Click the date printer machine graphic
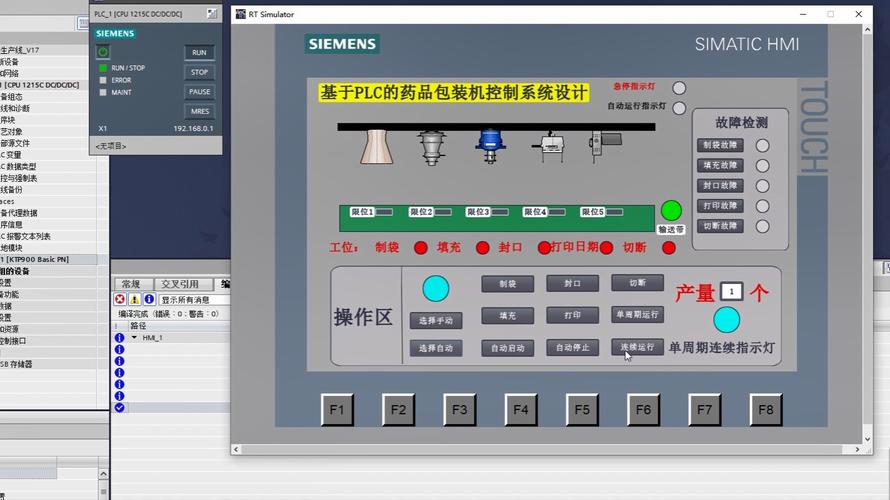Screen dimensions: 890x500 (x=548, y=146)
